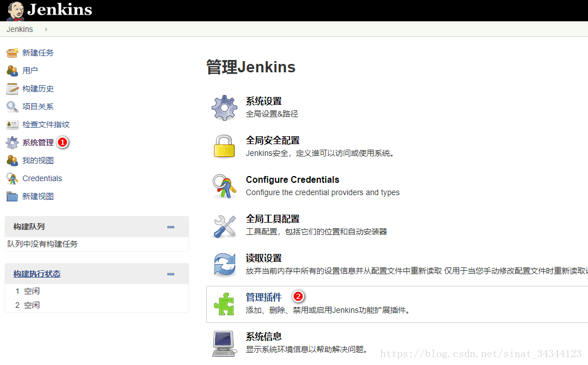
Task: Click description '添加、删除、禁用或启用Jenkins功能扩展插件。'
Action: (x=329, y=310)
